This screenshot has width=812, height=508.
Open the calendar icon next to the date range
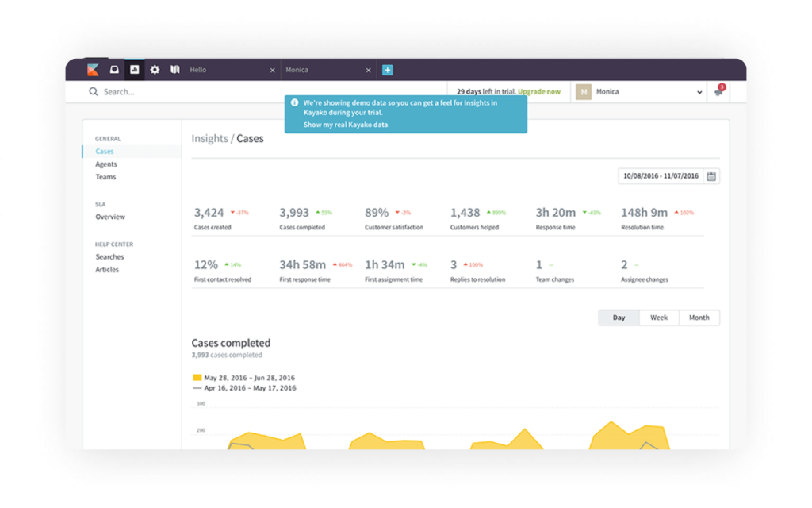711,176
